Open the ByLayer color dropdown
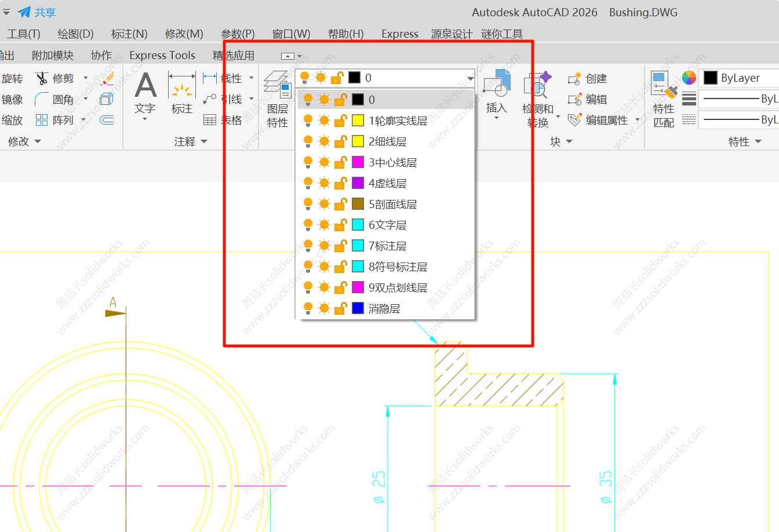This screenshot has width=779, height=532. tap(739, 78)
